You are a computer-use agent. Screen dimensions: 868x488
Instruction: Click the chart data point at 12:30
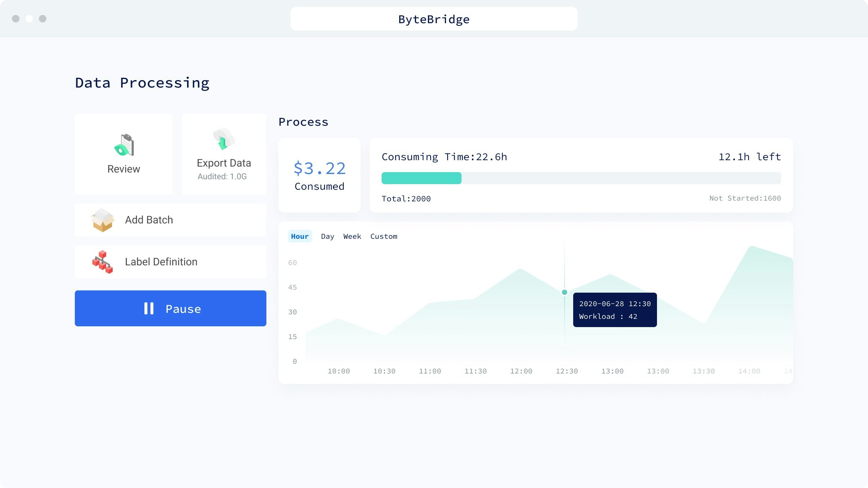[565, 292]
